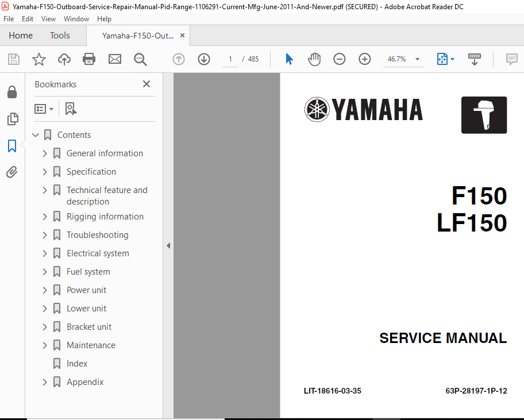Open Maintenance bookmark link
The image size is (524, 420).
click(x=91, y=345)
